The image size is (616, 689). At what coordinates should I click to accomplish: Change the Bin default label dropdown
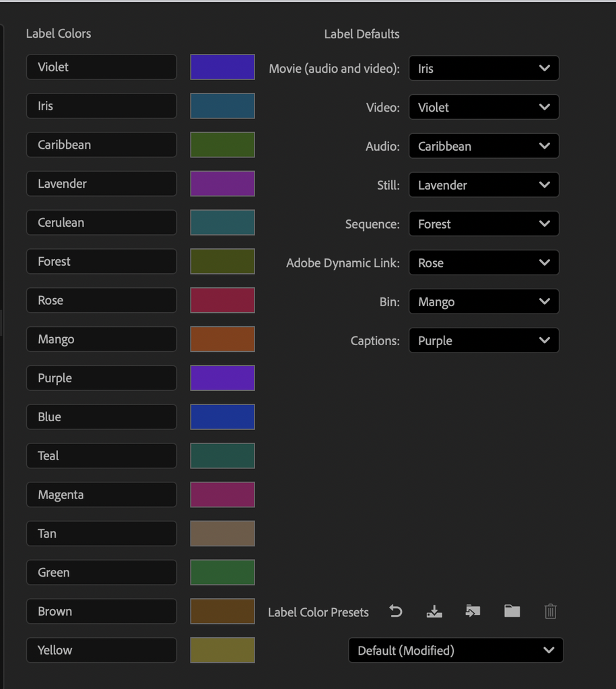click(x=483, y=301)
